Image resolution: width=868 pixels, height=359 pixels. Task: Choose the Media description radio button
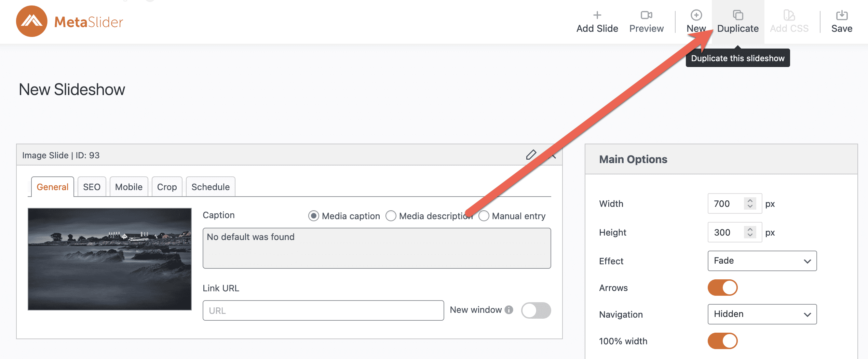coord(391,216)
